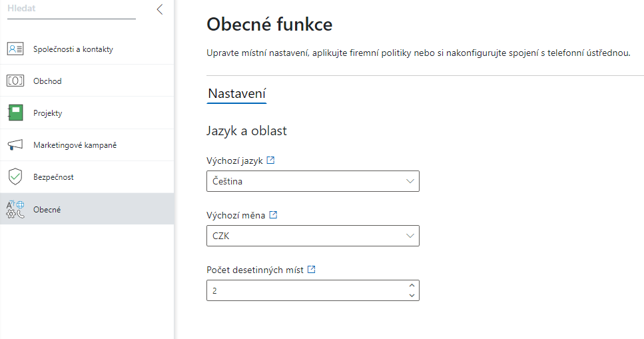Expand the Výchozí jazyk Čeština dropdown
This screenshot has height=339, width=644.
312,181
